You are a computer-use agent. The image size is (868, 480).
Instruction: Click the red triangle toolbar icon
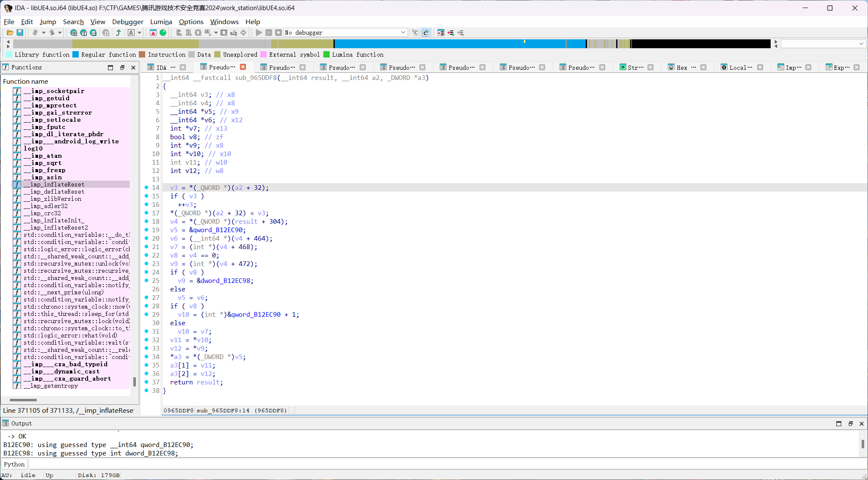pyautogui.click(x=153, y=33)
